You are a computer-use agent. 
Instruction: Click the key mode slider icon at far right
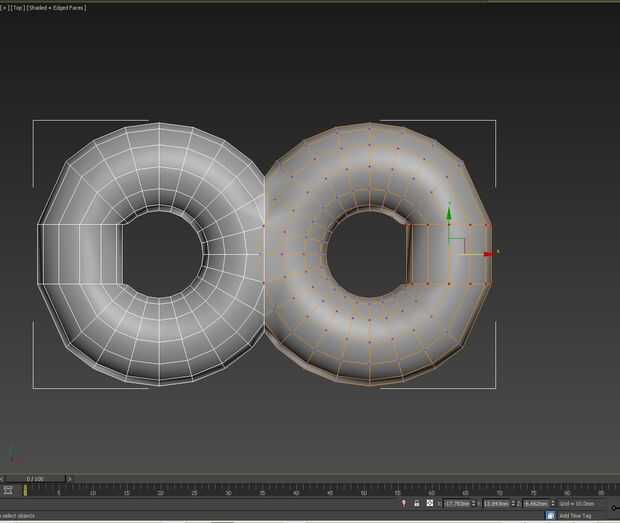[615, 508]
